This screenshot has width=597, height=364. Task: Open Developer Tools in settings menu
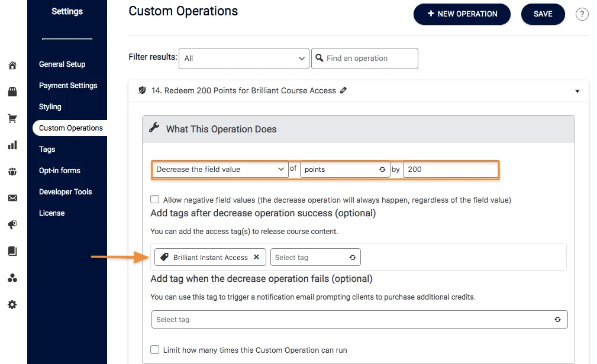click(66, 192)
